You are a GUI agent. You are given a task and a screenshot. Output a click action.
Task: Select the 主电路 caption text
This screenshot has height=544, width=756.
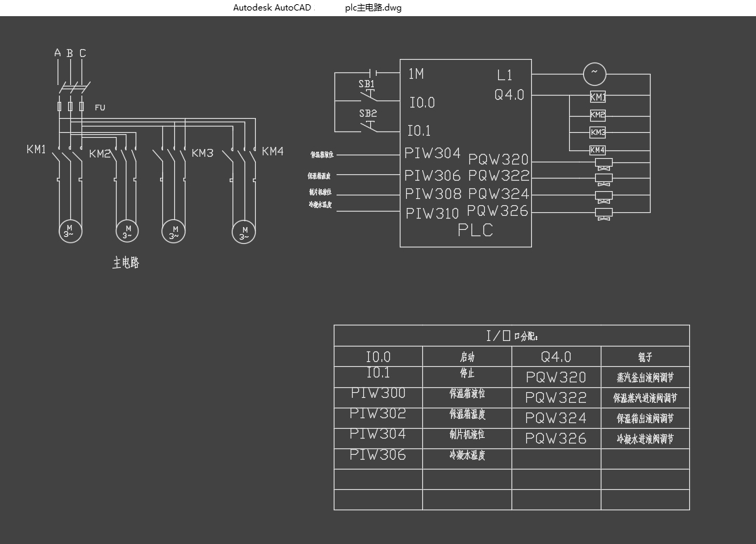point(126,263)
